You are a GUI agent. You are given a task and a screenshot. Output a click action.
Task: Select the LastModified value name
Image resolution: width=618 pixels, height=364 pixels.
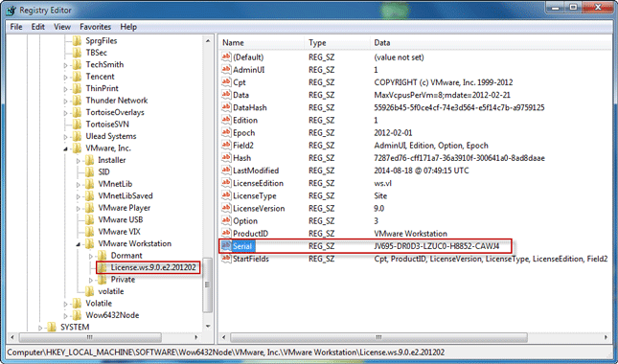[x=256, y=171]
